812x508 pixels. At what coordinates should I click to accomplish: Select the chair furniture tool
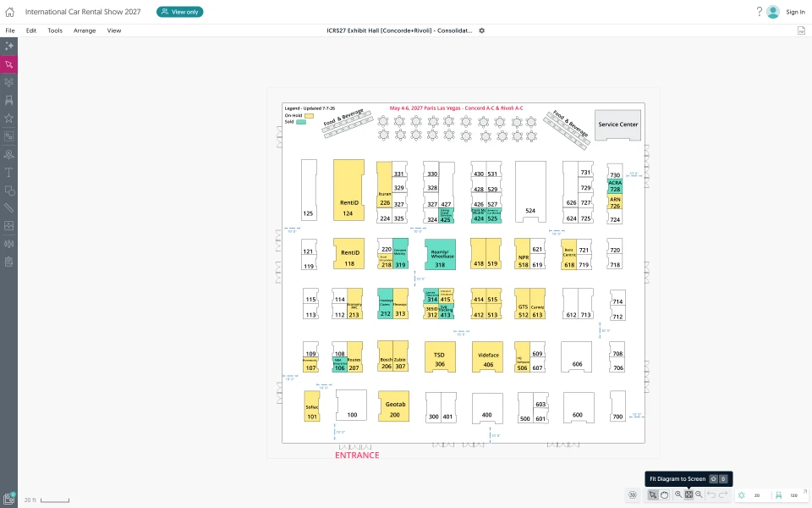click(x=8, y=101)
